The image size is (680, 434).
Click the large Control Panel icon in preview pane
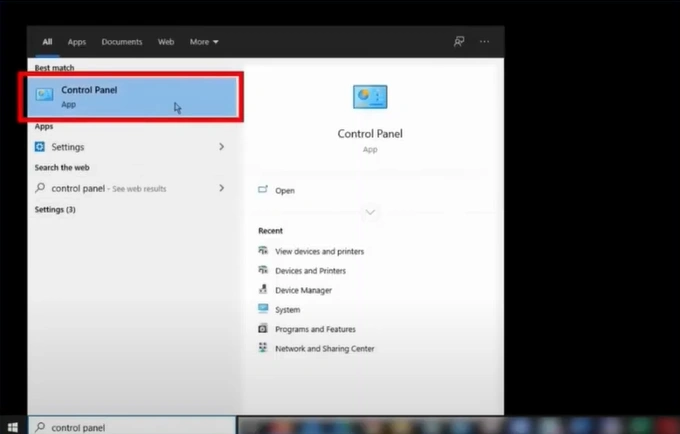pyautogui.click(x=370, y=97)
